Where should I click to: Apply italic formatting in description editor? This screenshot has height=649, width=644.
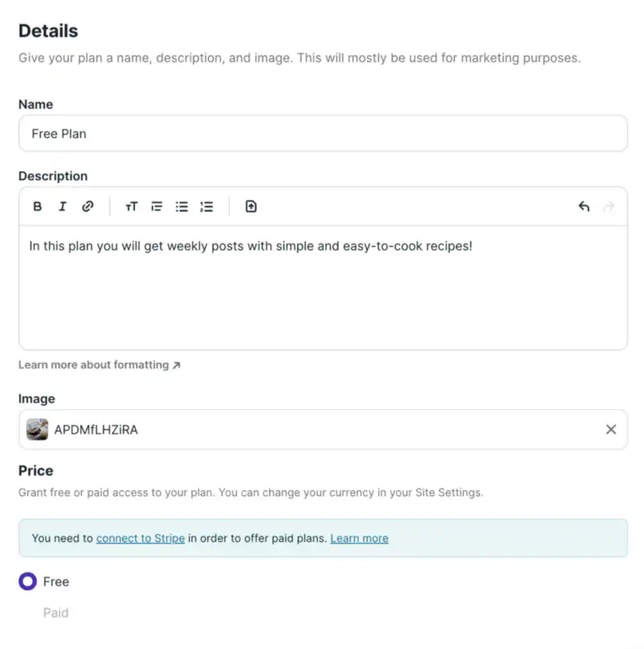click(63, 206)
